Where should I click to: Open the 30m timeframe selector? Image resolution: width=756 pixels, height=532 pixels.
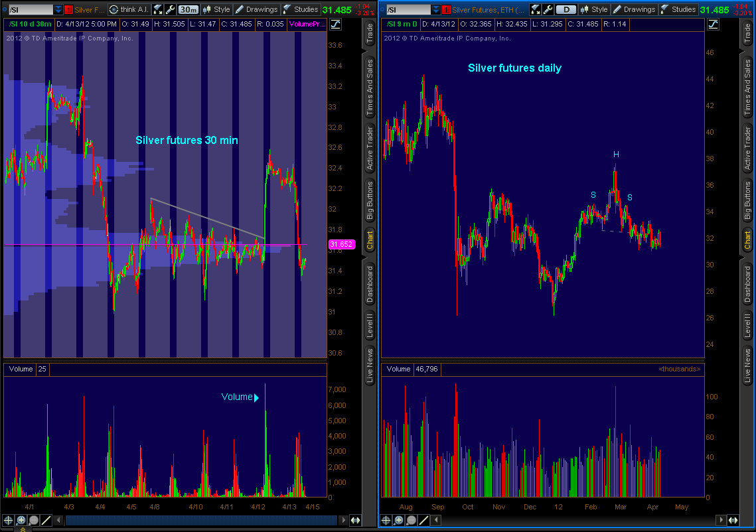189,9
